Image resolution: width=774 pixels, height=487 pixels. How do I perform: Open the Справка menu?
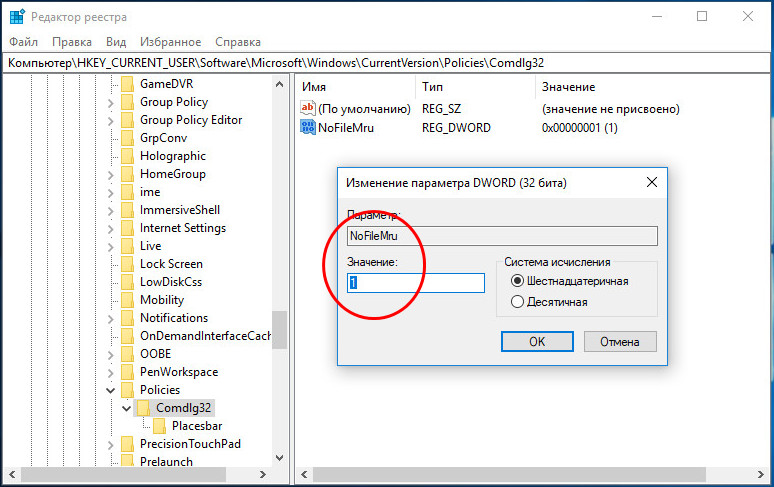[237, 42]
